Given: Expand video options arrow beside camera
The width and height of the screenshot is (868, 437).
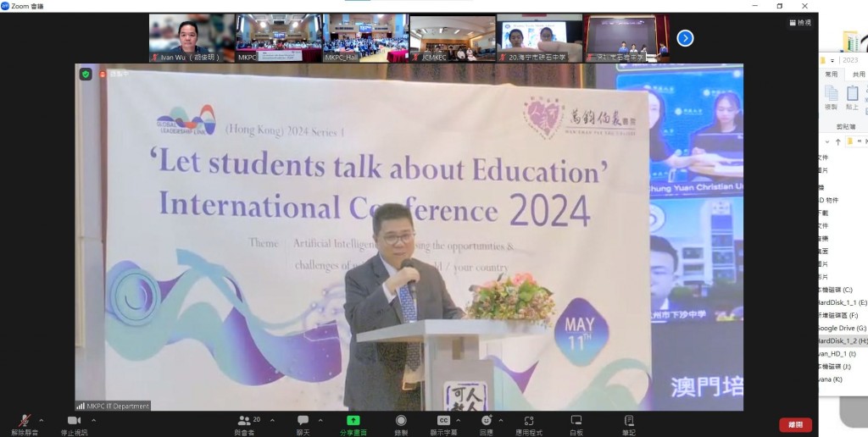Looking at the screenshot, I should click(93, 420).
